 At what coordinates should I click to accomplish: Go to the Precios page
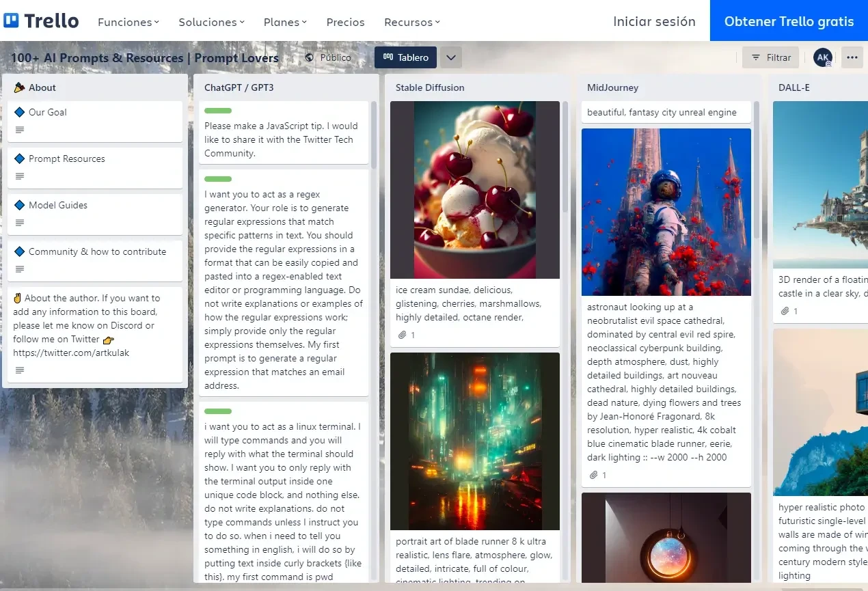click(345, 22)
